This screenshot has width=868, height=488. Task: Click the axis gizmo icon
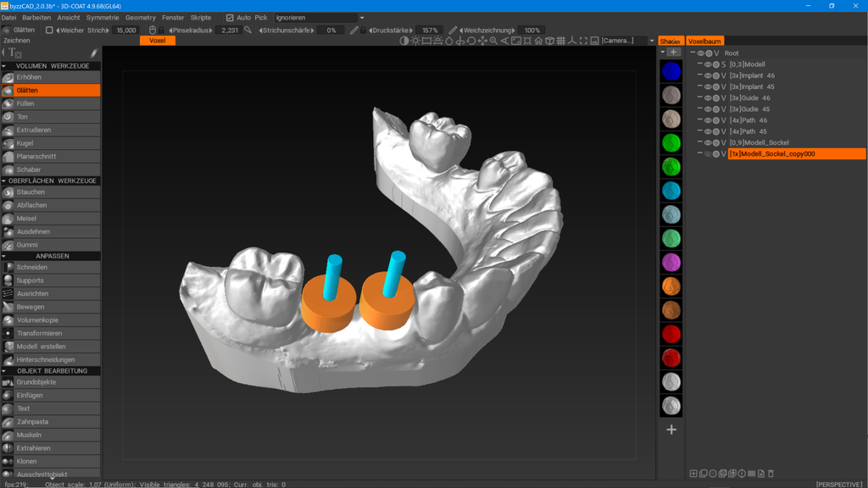572,41
